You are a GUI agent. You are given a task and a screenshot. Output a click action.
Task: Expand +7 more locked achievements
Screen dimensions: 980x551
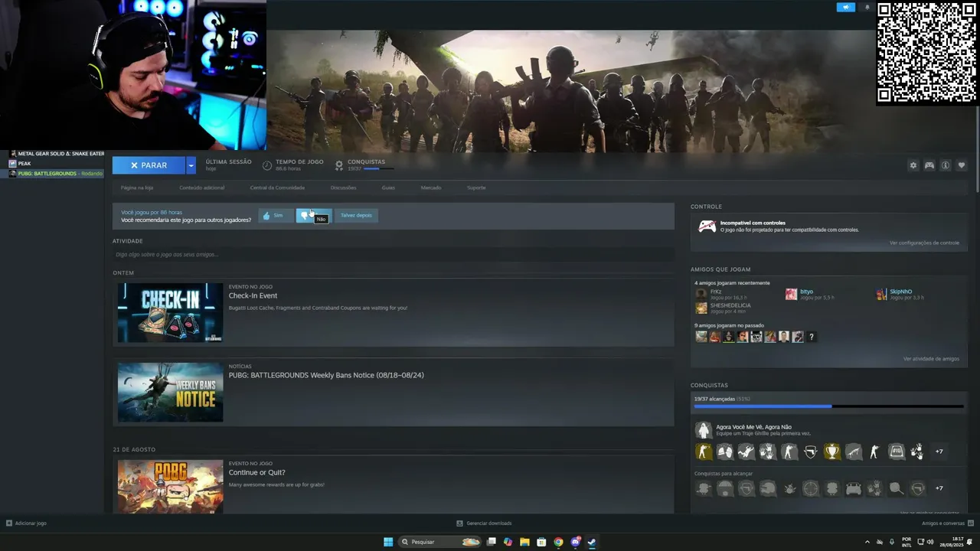click(x=939, y=488)
